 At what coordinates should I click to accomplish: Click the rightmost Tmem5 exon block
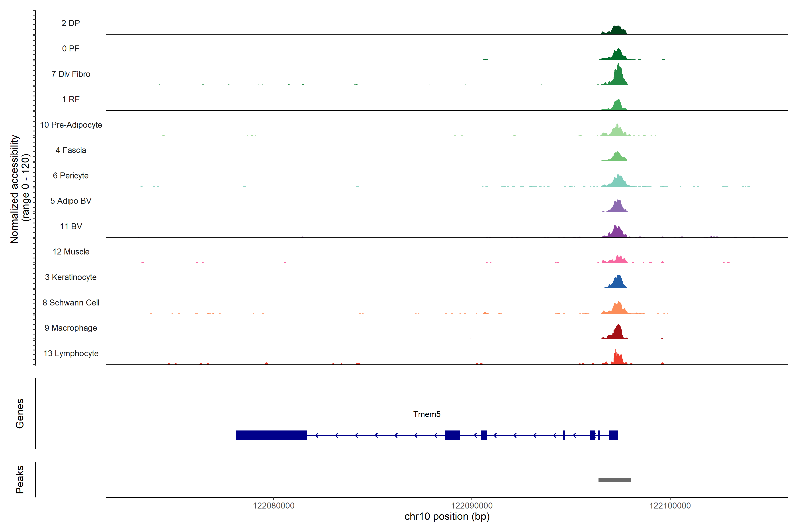coord(613,435)
